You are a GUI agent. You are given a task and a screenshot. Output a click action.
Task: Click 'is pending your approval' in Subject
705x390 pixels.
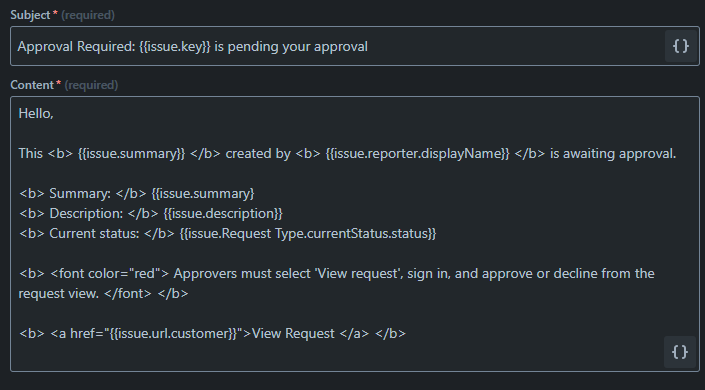[291, 46]
